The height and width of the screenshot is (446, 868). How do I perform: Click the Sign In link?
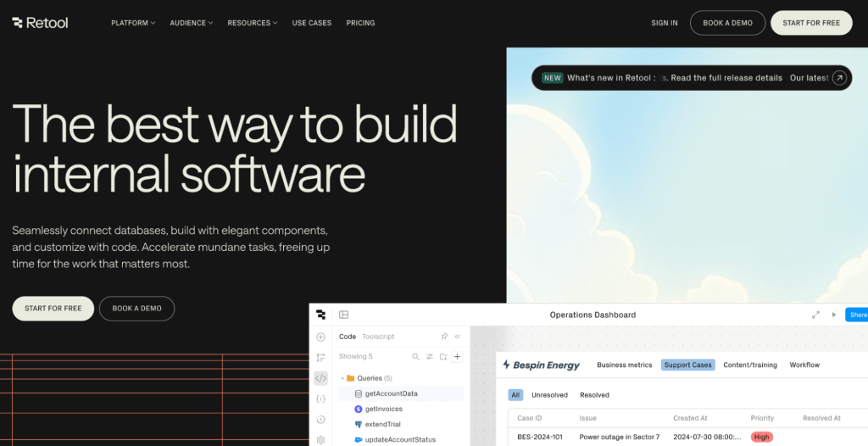[x=665, y=23]
